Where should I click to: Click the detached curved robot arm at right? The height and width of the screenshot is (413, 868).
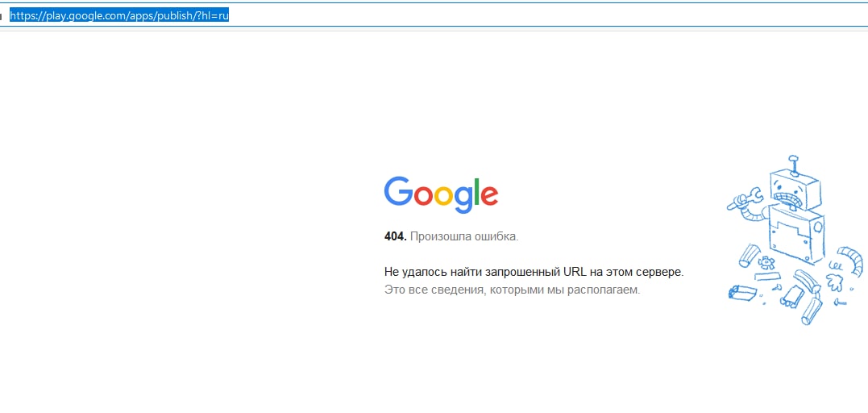coord(850,259)
